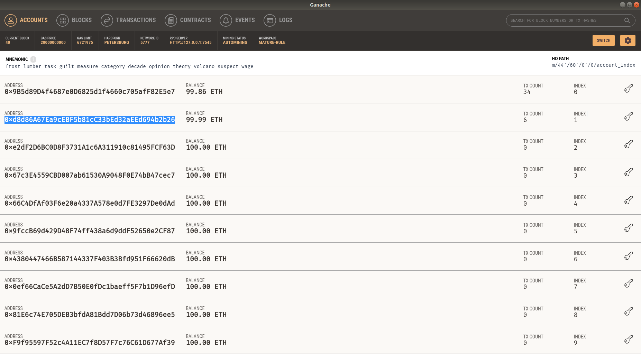Screen dimensions: 641x364
Task: Open the Contracts tab
Action: [x=188, y=20]
